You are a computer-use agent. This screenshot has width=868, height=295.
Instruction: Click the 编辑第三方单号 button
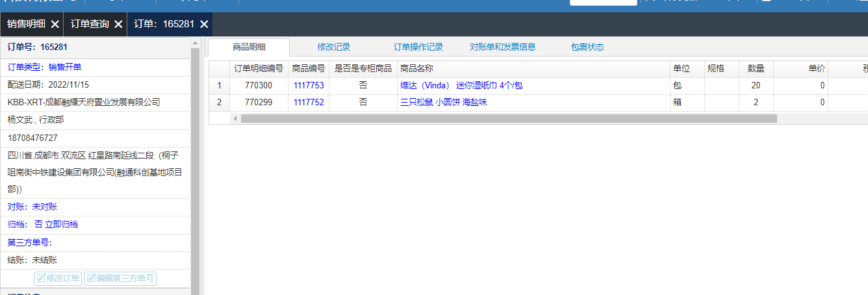[x=120, y=279]
